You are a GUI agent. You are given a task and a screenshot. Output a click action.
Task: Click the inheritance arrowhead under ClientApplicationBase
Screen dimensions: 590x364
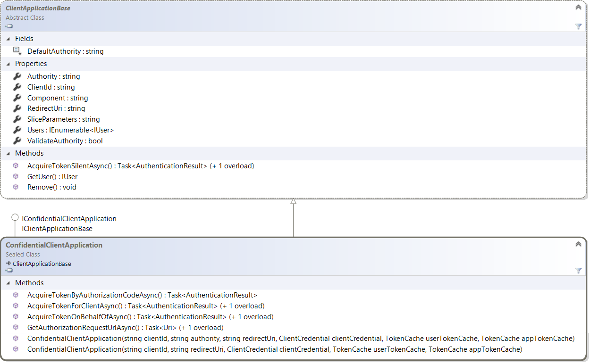[293, 201]
